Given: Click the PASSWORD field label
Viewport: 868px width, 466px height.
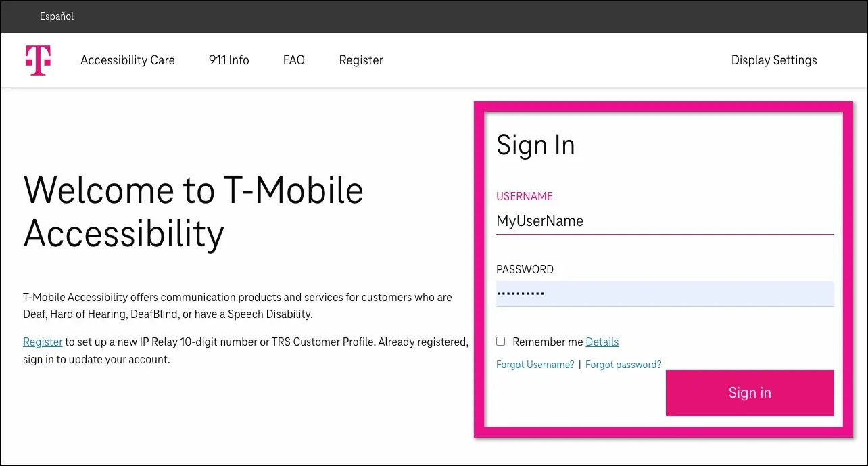Looking at the screenshot, I should (x=525, y=269).
